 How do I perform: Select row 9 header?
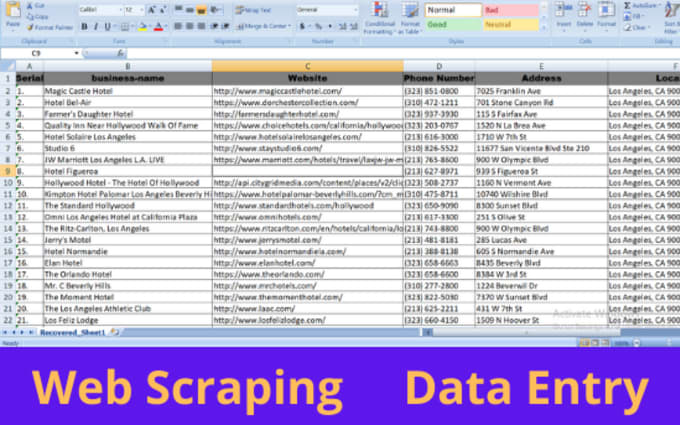coord(7,171)
